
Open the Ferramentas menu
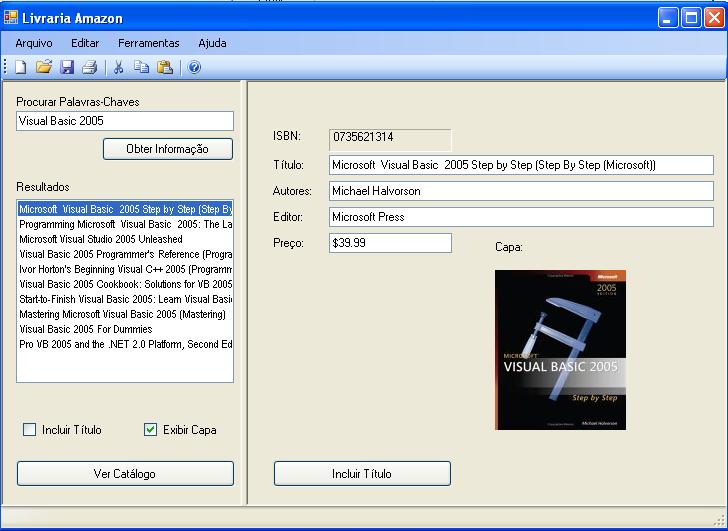tap(149, 43)
